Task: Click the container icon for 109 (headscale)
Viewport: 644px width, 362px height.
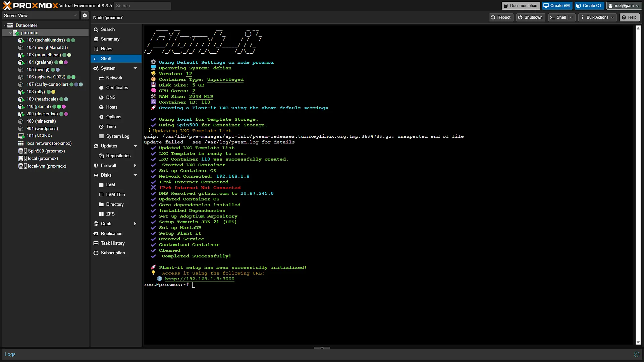Action: 21,99
